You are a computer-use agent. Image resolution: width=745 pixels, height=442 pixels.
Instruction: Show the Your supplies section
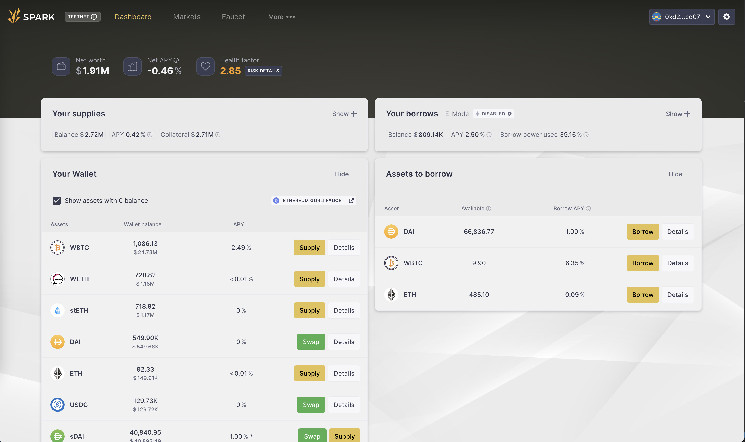pos(344,114)
